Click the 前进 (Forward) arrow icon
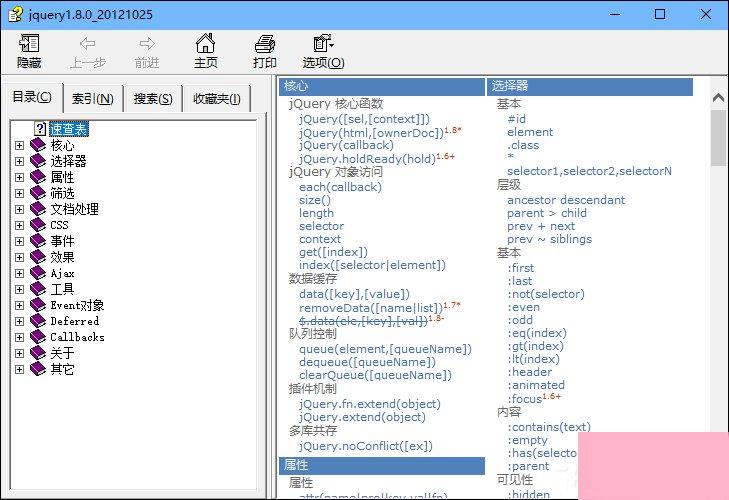This screenshot has height=500, width=729. [x=147, y=44]
